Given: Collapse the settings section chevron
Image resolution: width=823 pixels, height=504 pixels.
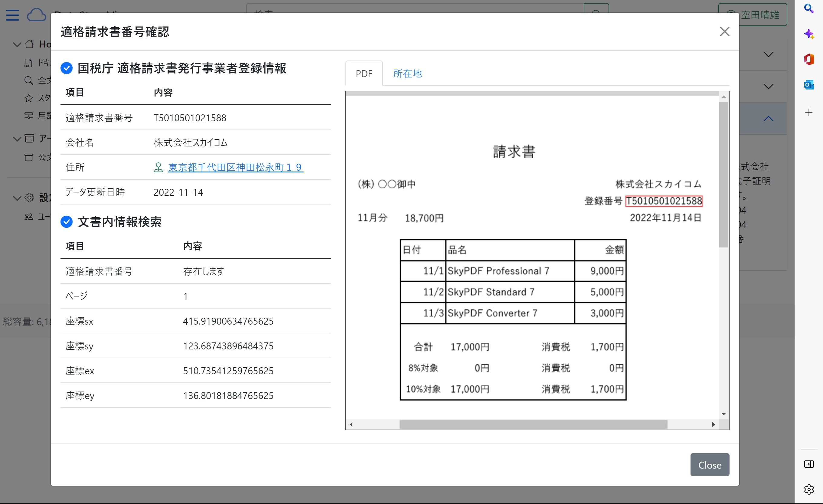Looking at the screenshot, I should pyautogui.click(x=17, y=198).
